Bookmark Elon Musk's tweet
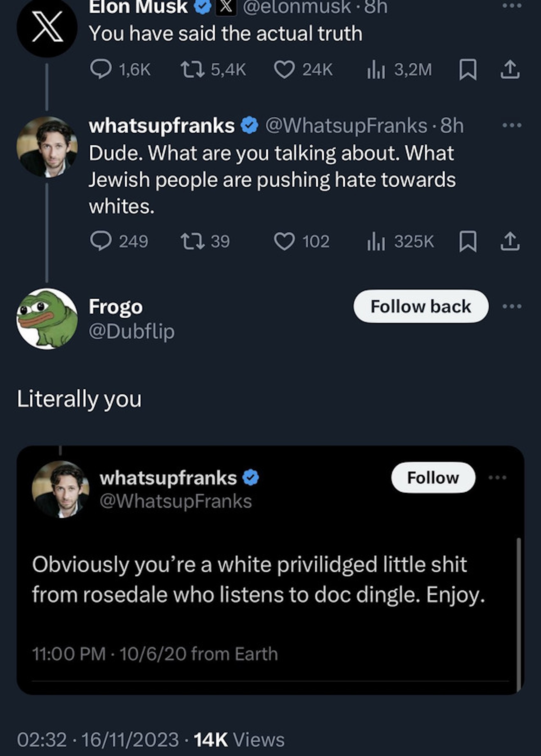Image resolution: width=541 pixels, height=756 pixels. click(x=468, y=69)
